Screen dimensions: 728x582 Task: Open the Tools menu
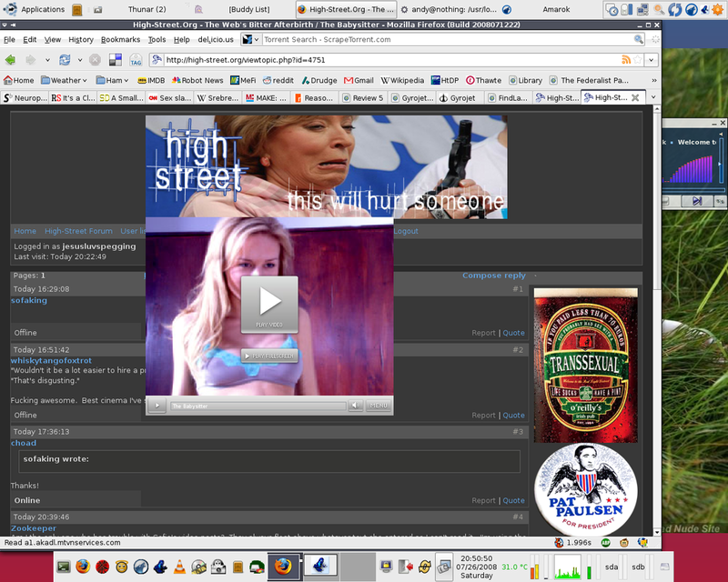pos(157,39)
